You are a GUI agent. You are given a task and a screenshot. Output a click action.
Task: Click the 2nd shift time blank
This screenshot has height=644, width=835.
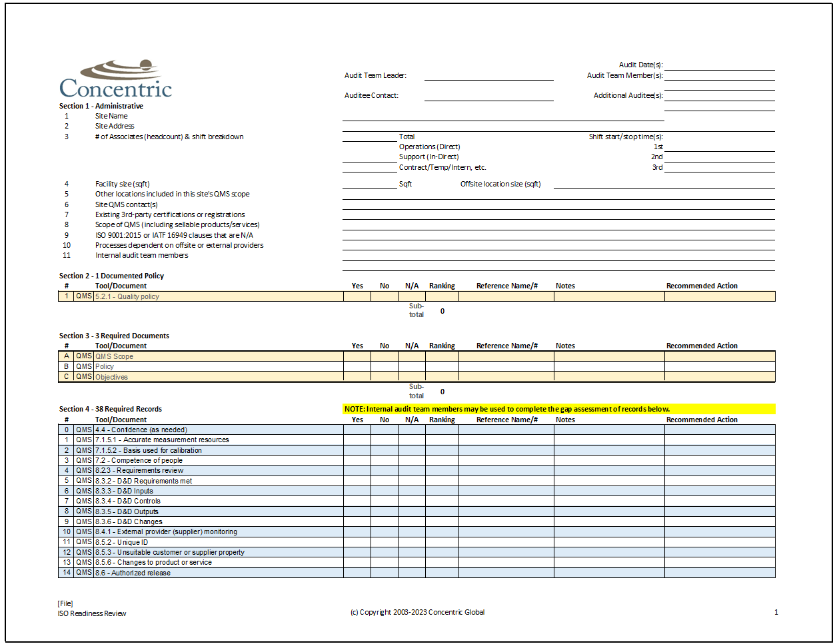tap(720, 157)
